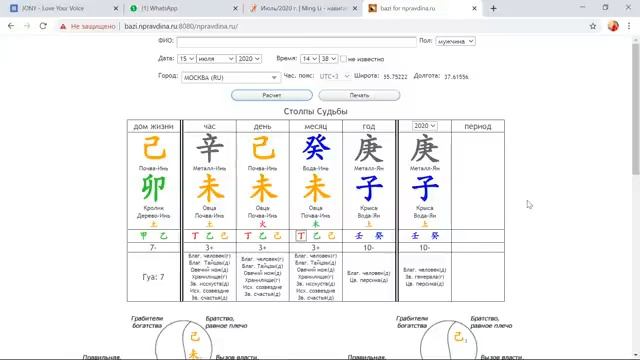Click the 庚 character under the 2020 dropdown

(425, 149)
